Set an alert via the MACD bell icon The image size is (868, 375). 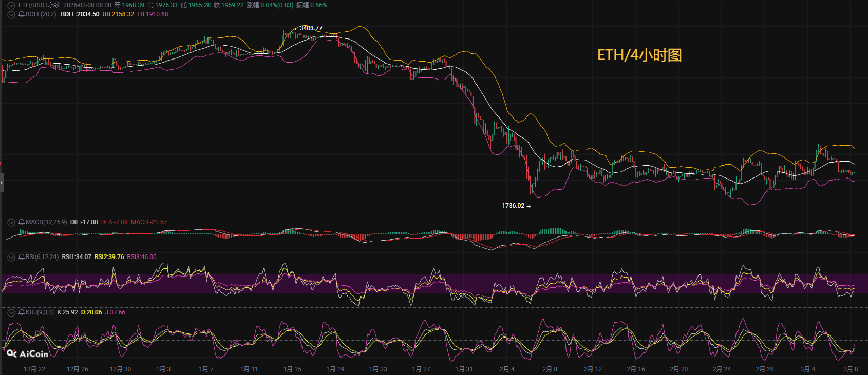pyautogui.click(x=22, y=222)
